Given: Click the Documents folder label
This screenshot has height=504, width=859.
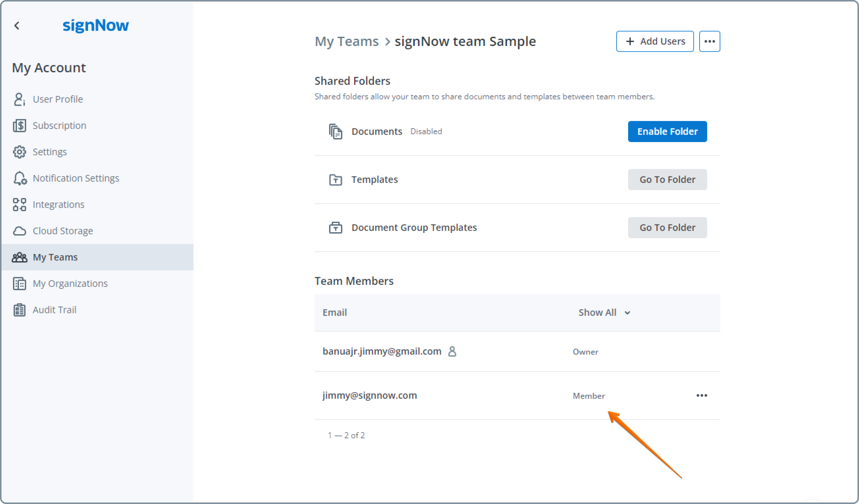Looking at the screenshot, I should coord(377,131).
